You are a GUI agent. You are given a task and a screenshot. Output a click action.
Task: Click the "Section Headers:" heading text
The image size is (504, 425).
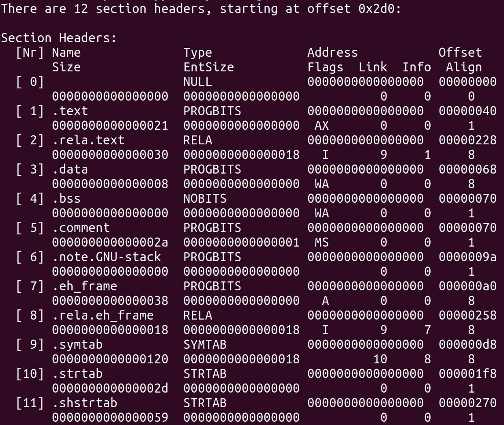tap(59, 38)
